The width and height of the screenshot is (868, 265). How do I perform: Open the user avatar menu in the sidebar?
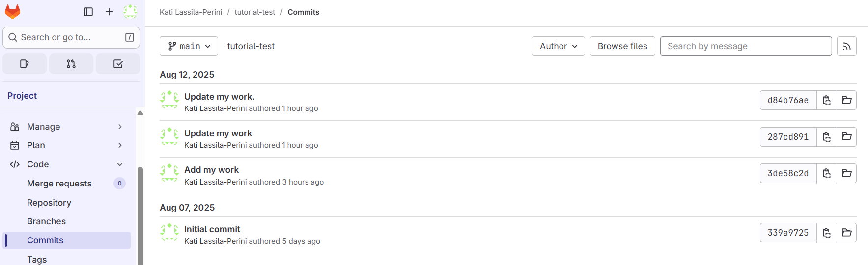click(130, 12)
